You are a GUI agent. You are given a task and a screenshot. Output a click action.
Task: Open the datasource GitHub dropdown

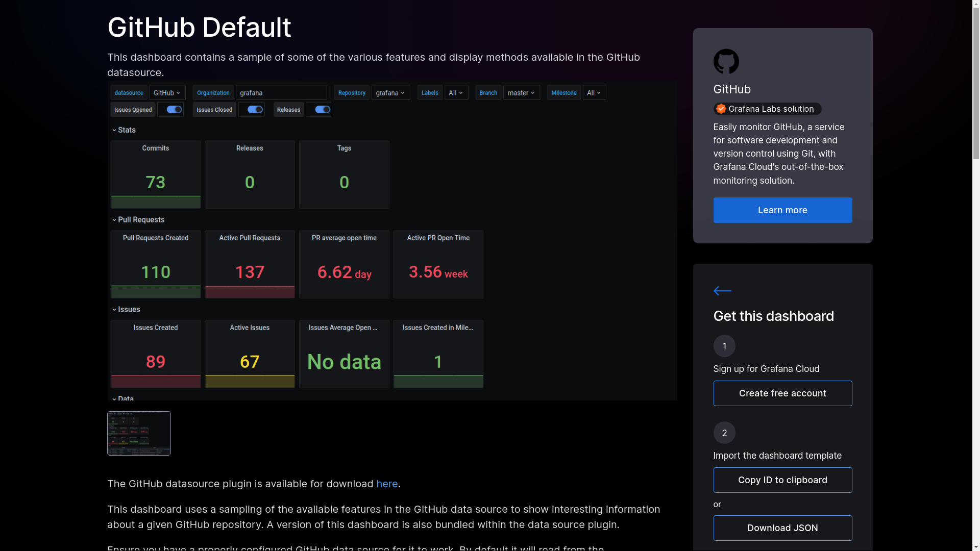[167, 92]
